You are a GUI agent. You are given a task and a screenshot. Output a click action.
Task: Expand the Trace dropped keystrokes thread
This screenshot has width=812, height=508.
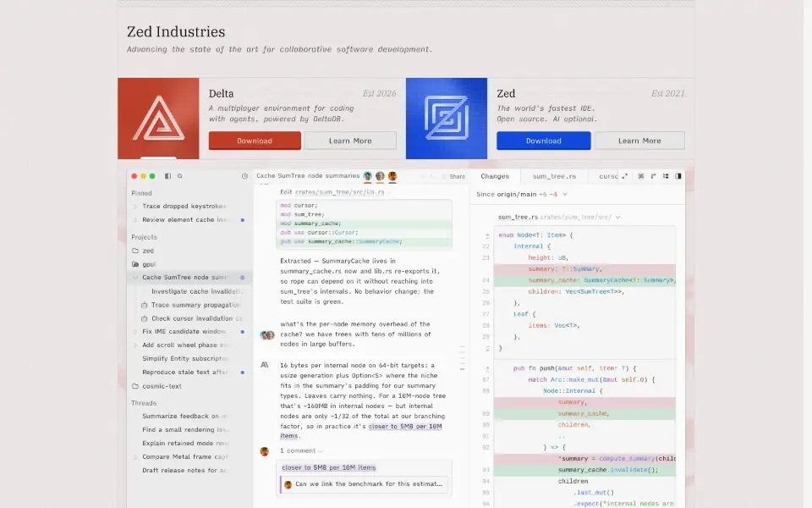pos(135,207)
